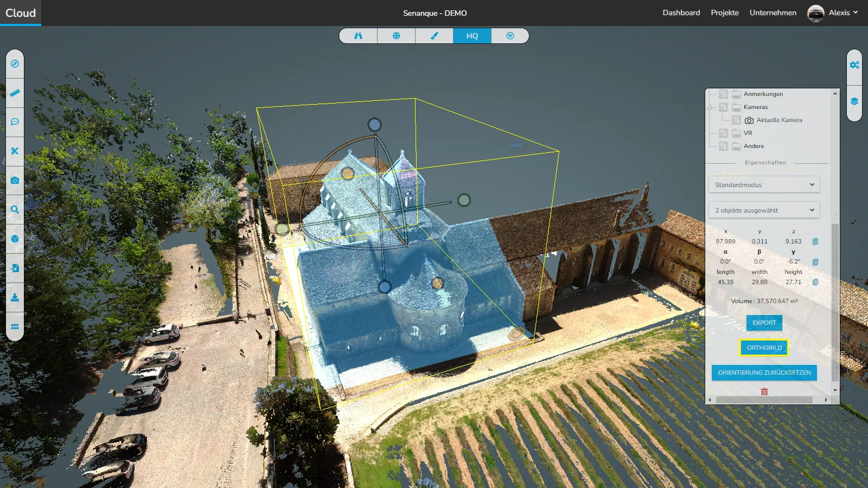The height and width of the screenshot is (488, 868).
Task: Click ORIENTIERUNG ZURÜCKSETZEN button
Action: (764, 373)
